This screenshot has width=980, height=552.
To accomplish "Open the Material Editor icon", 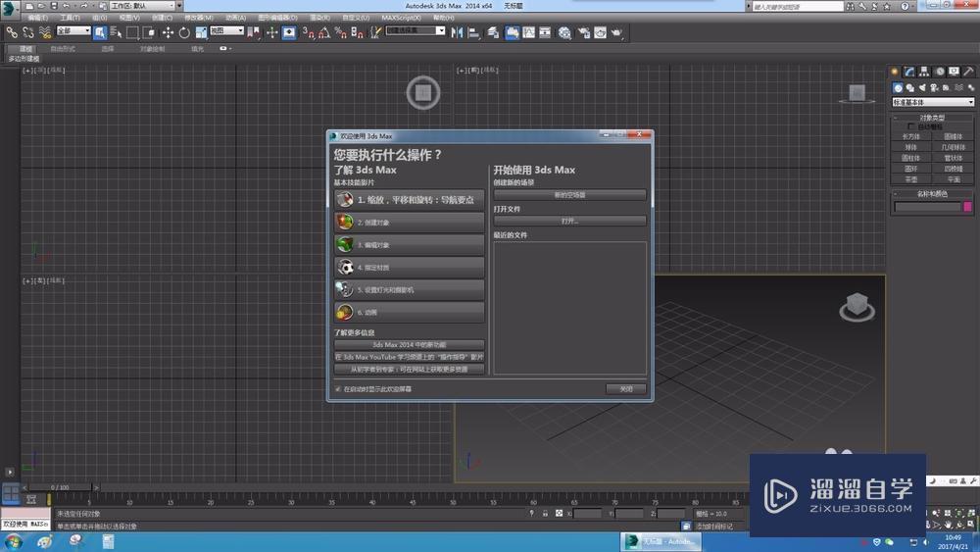I will click(x=564, y=32).
